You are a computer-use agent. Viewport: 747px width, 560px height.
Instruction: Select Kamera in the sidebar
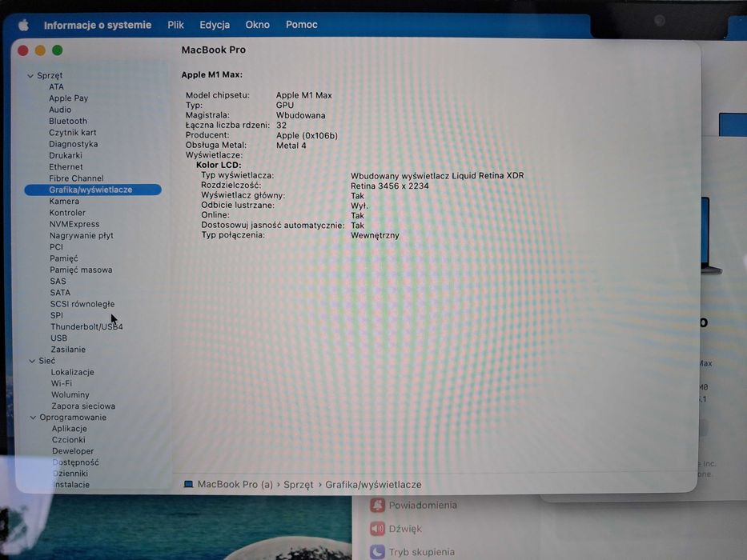[64, 201]
